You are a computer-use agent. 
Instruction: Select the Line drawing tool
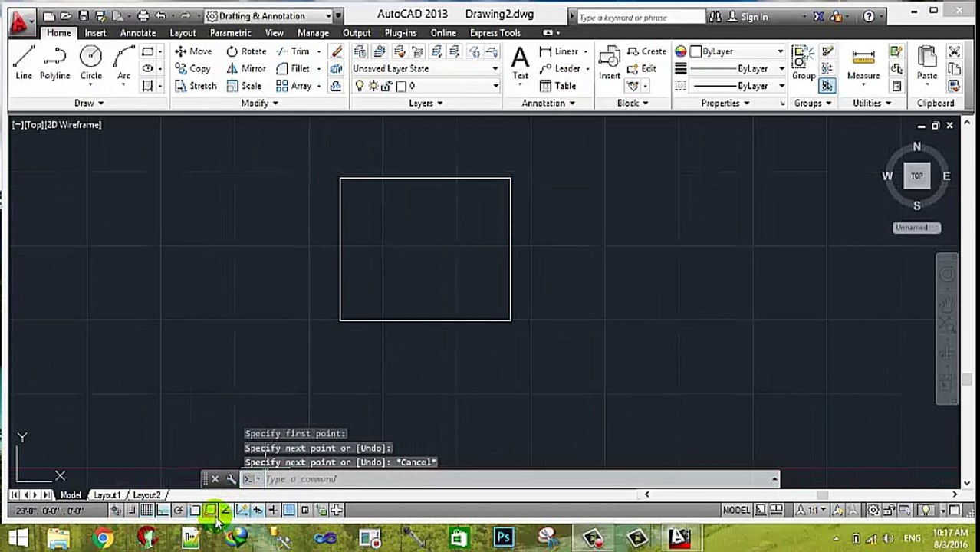(24, 63)
